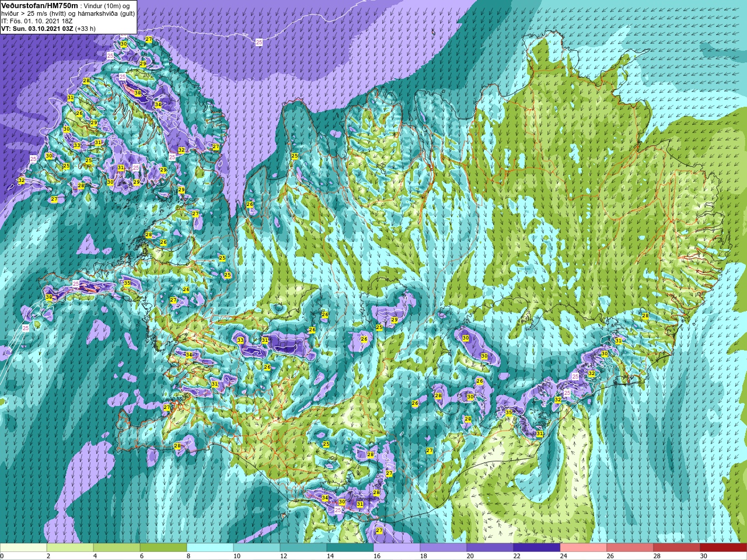
Task: Select the 'Vindur (10m) og' header text
Action: (107, 5)
